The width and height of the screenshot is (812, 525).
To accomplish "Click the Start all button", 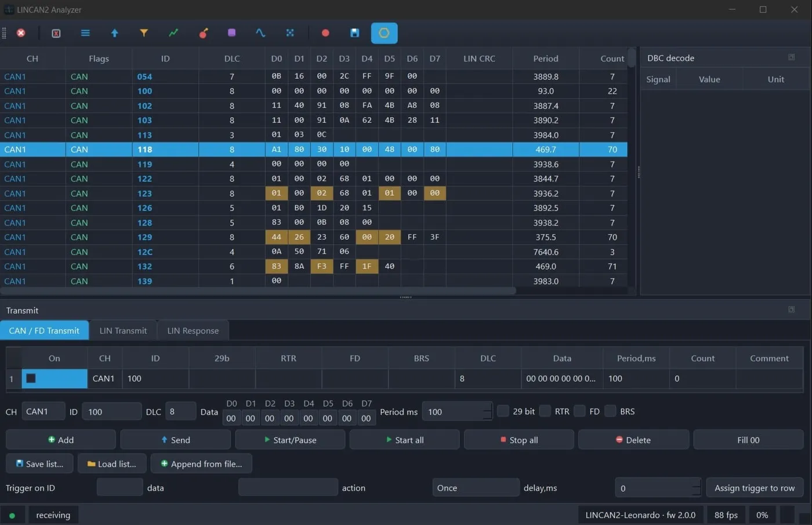I will [404, 440].
